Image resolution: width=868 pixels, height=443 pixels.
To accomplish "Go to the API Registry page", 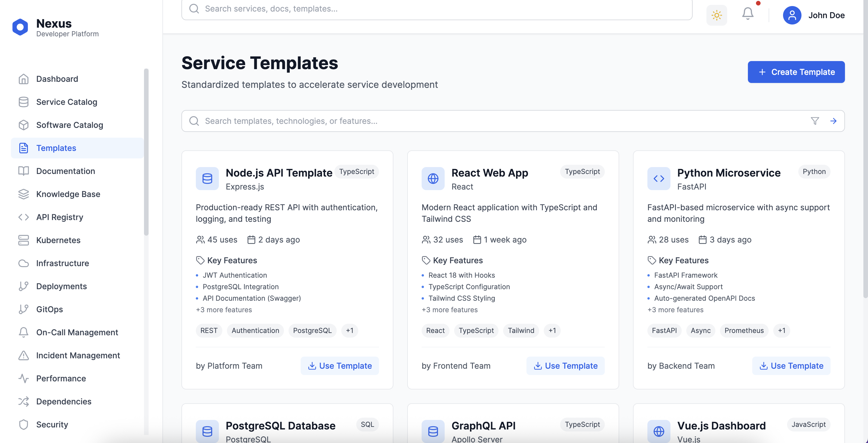I will click(59, 217).
